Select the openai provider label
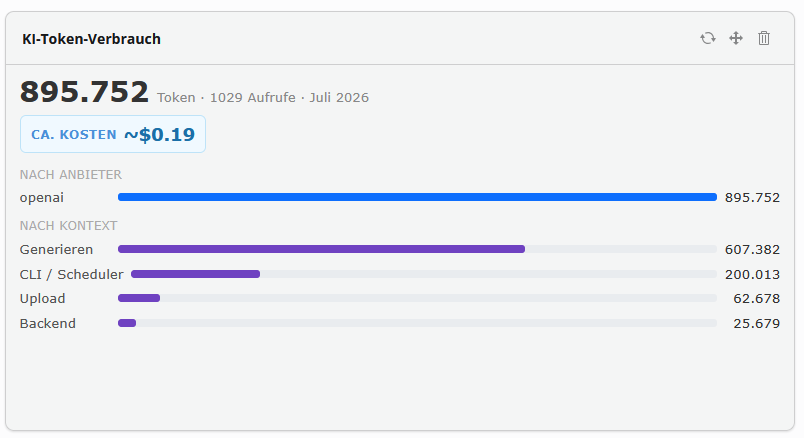 [x=42, y=197]
